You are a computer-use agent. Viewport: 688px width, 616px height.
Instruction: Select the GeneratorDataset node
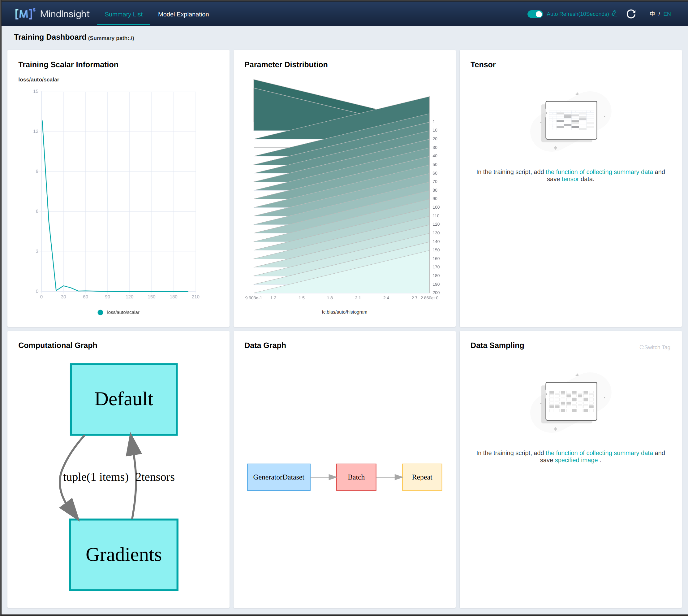pyautogui.click(x=279, y=477)
